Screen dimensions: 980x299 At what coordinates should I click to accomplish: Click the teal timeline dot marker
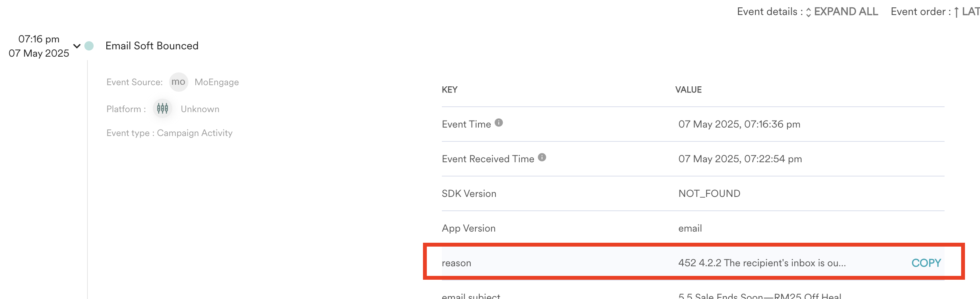89,46
